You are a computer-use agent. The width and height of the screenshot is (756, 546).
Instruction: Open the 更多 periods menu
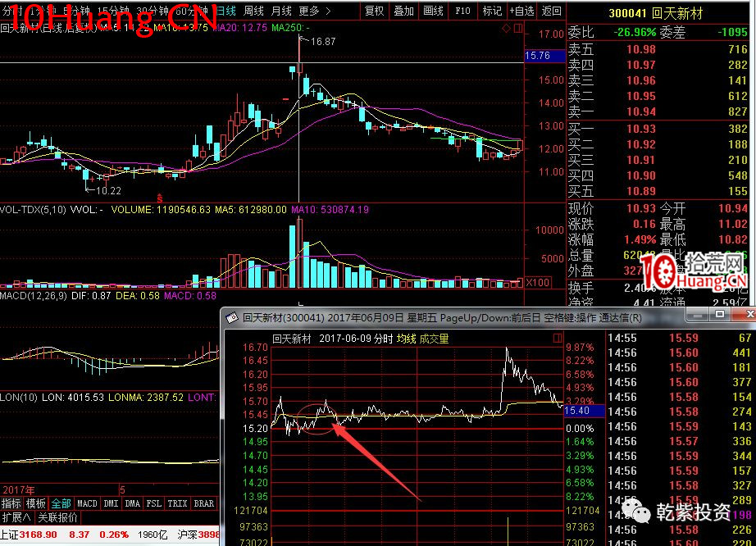(309, 11)
